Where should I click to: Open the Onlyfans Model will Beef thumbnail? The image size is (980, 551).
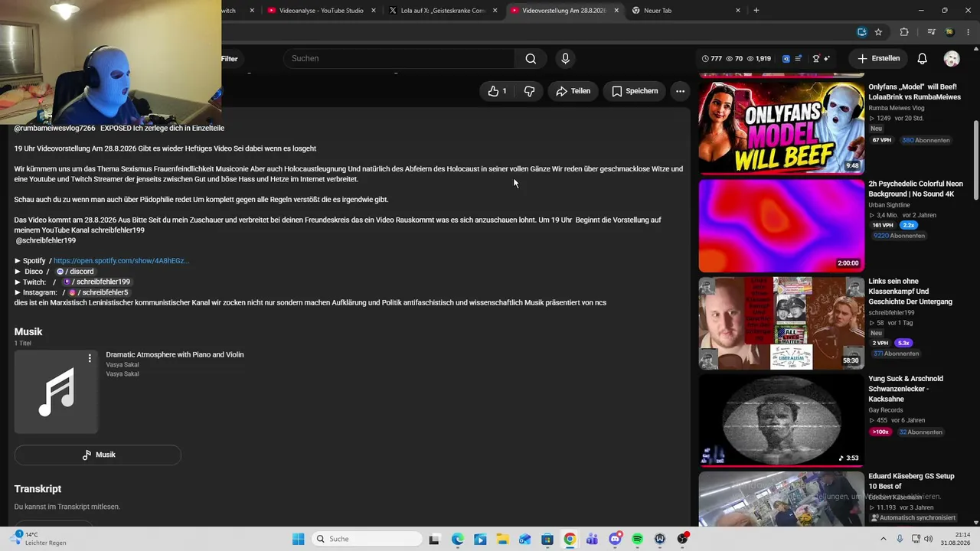[x=782, y=129]
